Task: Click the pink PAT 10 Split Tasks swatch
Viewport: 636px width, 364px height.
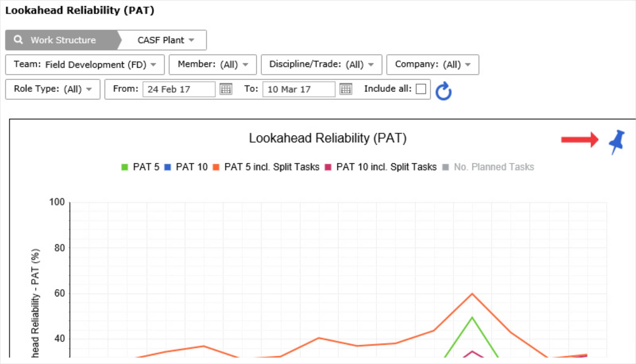Action: click(x=328, y=167)
